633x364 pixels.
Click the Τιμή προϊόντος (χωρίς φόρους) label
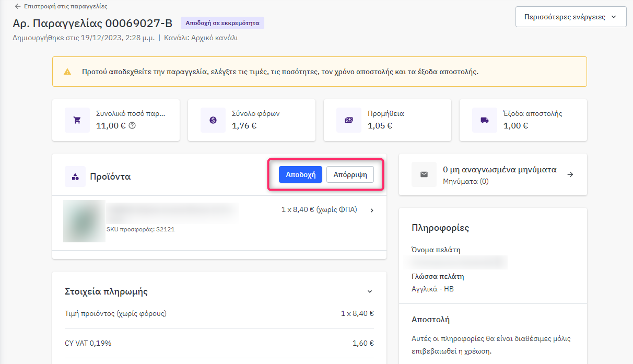[x=115, y=313]
